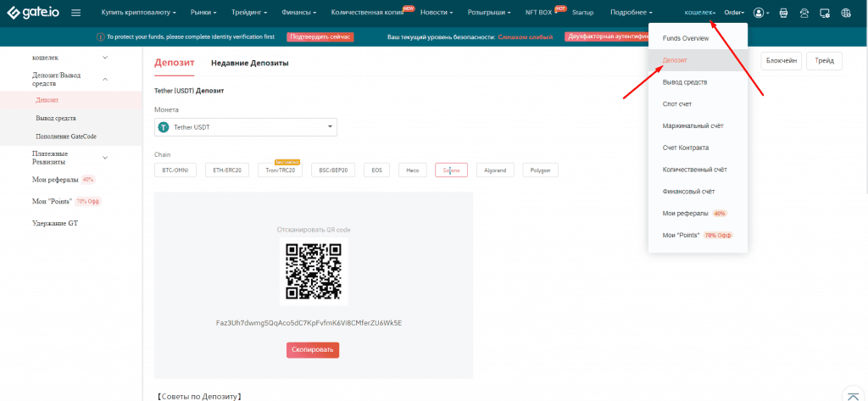Open Количественная копия in the top navigation
This screenshot has width=868, height=401.
[366, 12]
